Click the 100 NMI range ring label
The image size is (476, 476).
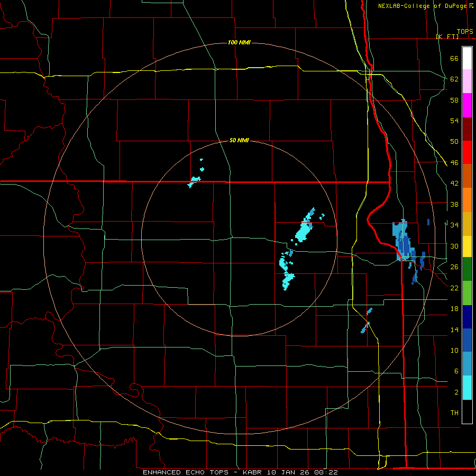[239, 42]
